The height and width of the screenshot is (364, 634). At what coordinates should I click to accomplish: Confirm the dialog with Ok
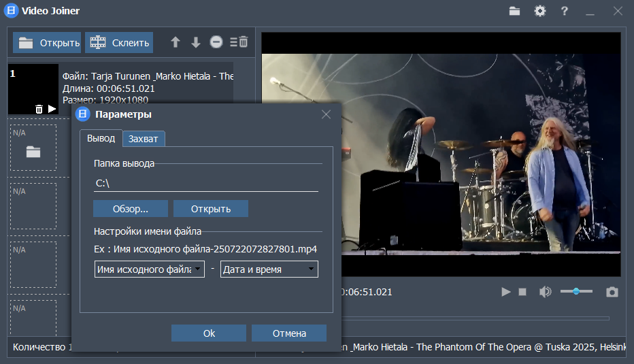coord(209,333)
